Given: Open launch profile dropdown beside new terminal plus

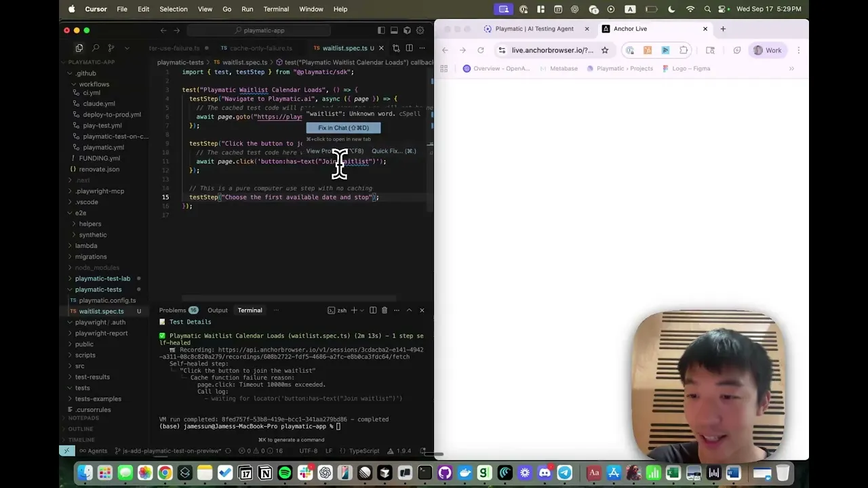Looking at the screenshot, I should pyautogui.click(x=361, y=310).
